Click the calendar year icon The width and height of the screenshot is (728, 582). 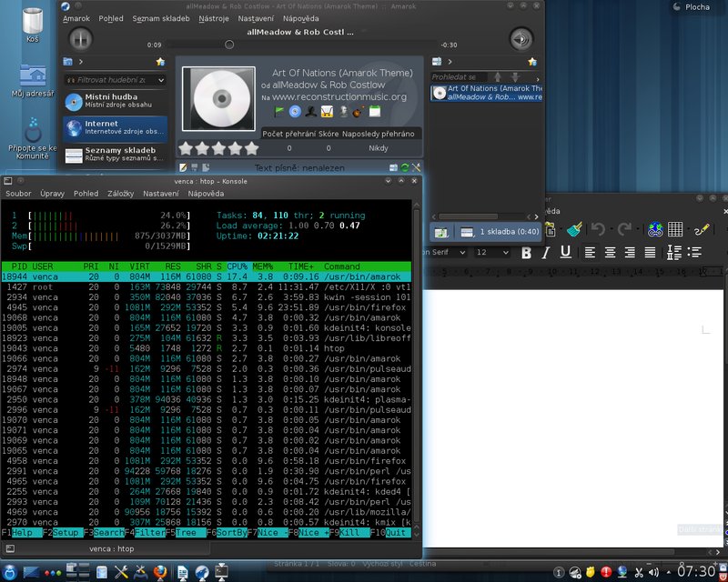(x=375, y=111)
